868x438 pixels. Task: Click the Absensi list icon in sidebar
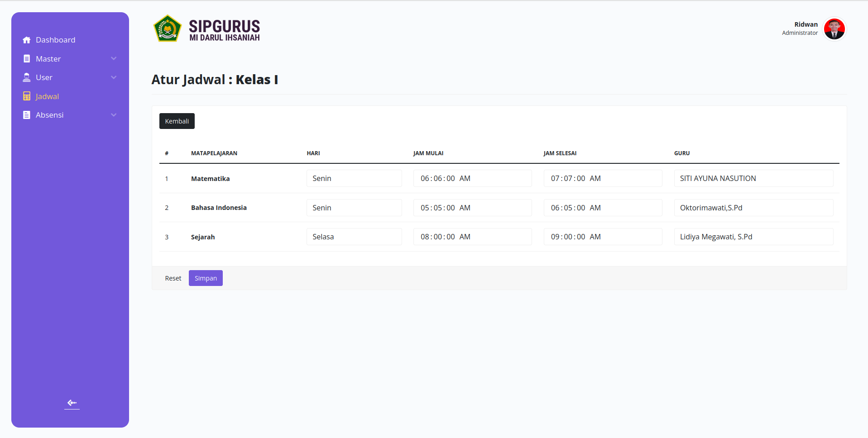coord(27,115)
